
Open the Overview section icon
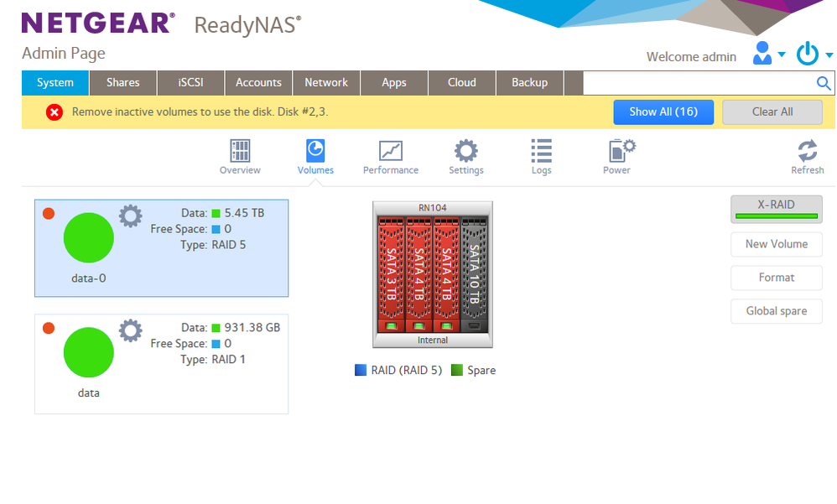(240, 152)
